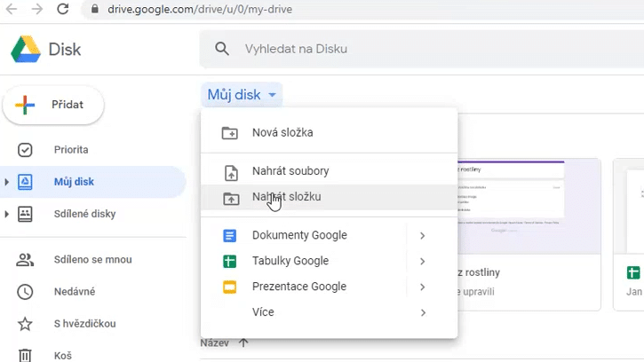Click the folder upload icon

click(x=231, y=199)
